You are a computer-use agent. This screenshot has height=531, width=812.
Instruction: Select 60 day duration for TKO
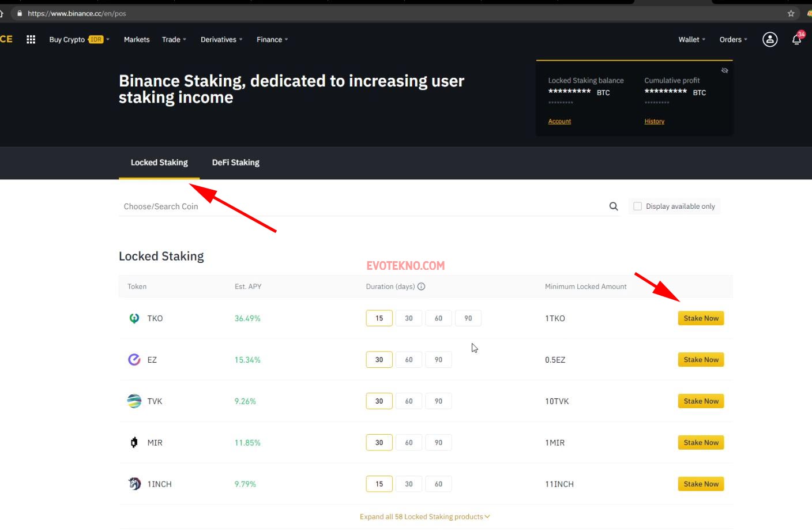tap(439, 318)
